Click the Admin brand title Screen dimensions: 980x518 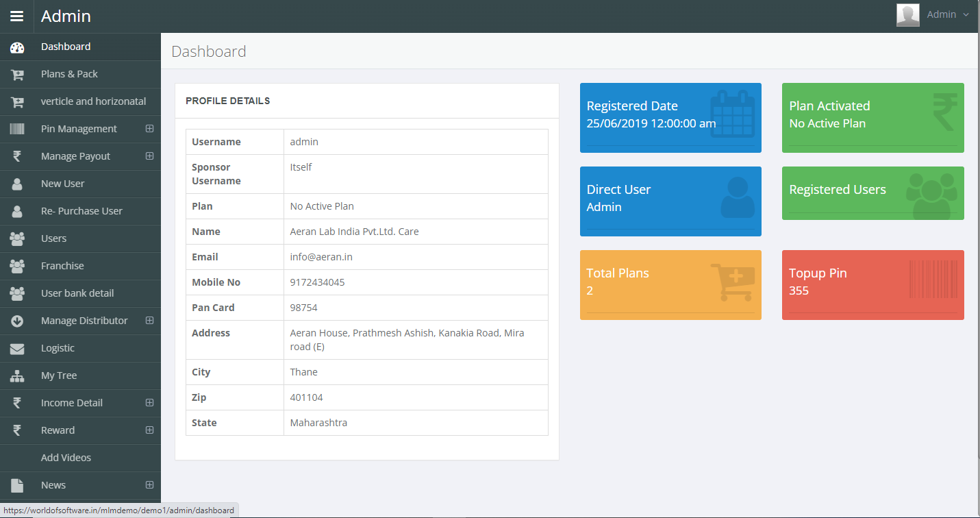click(x=66, y=16)
